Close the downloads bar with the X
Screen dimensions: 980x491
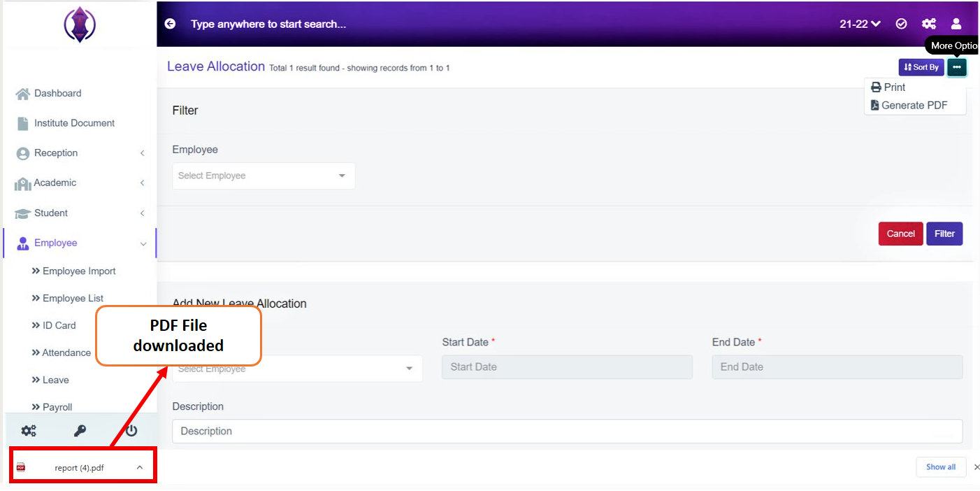pyautogui.click(x=977, y=467)
